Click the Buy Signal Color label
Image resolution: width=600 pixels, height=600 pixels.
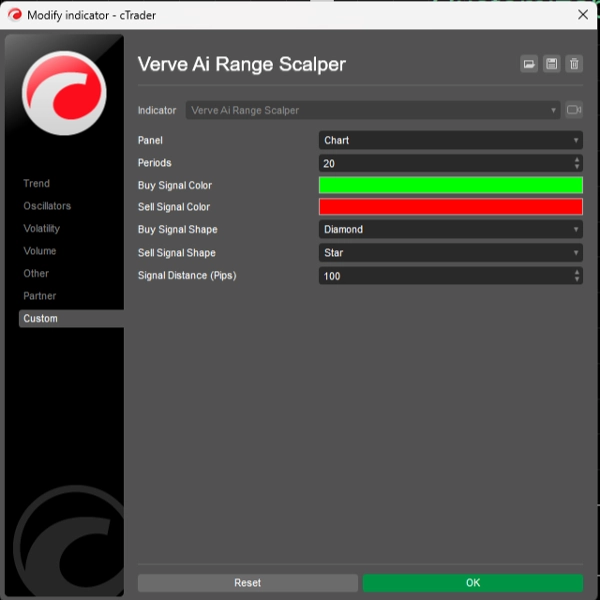(x=174, y=186)
